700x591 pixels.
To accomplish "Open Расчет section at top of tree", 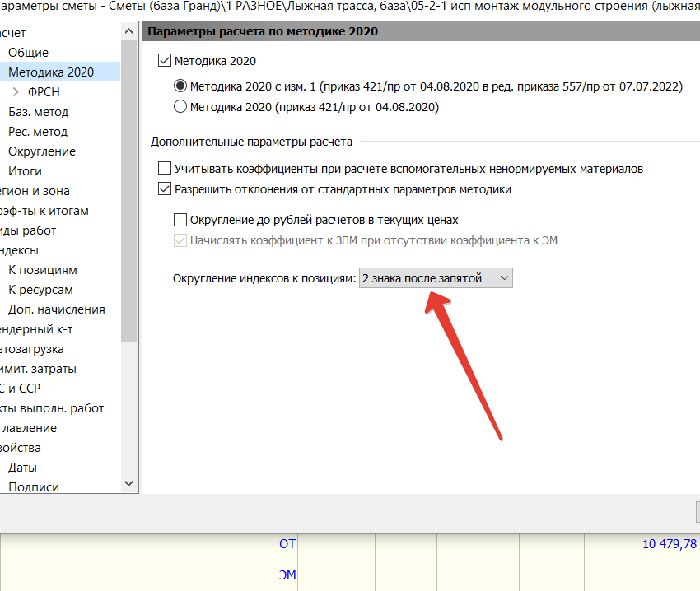I will 13,33.
